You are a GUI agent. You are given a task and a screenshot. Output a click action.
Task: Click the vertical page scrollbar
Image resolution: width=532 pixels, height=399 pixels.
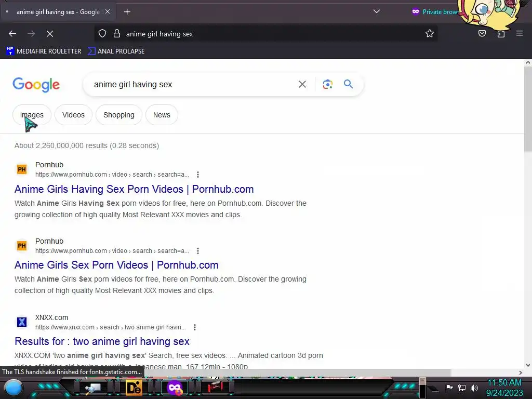(528, 109)
